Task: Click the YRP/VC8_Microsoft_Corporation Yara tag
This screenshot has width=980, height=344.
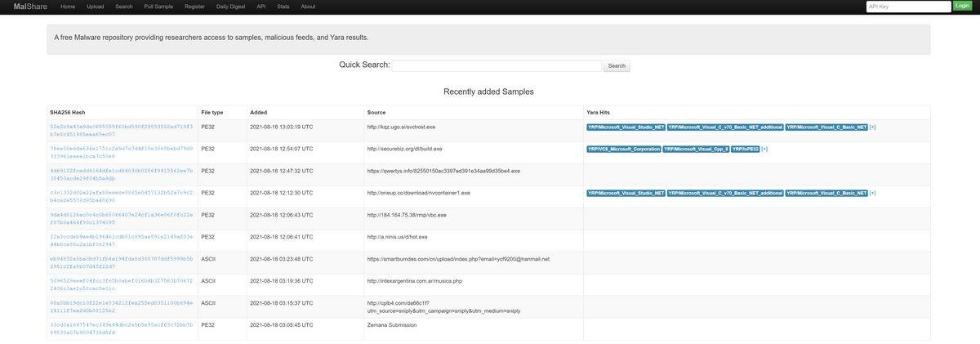Action: [623, 149]
